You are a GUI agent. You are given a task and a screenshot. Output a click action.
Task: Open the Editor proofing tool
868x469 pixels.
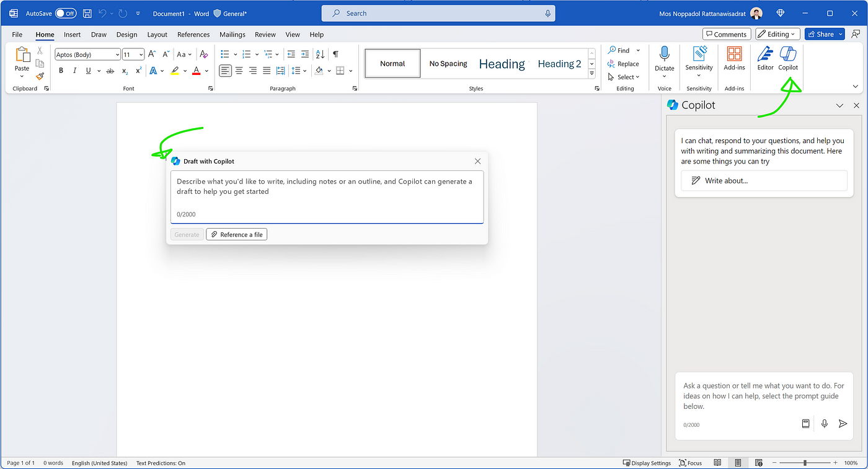[765, 58]
